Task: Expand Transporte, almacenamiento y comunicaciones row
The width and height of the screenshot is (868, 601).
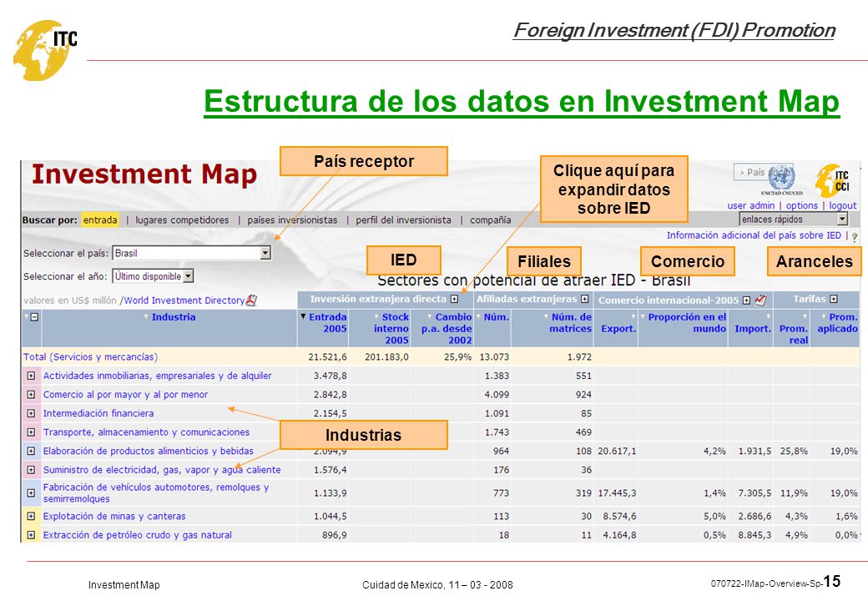Action: coord(31,432)
